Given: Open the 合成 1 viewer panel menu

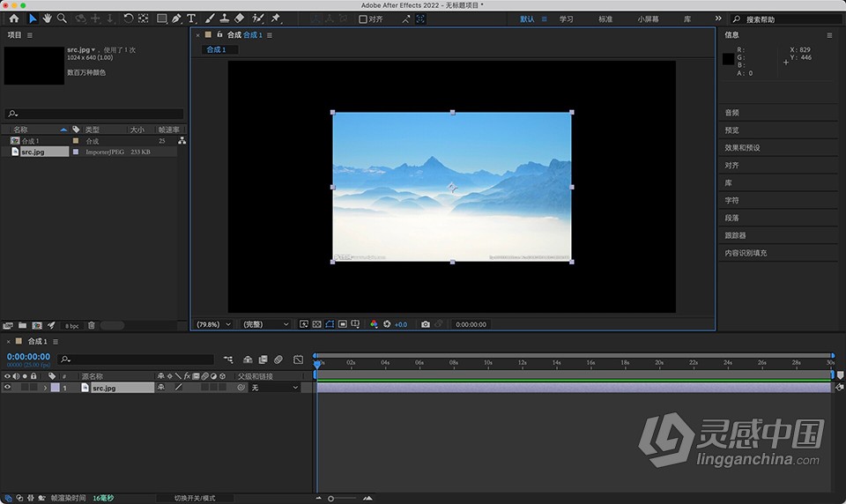Looking at the screenshot, I should [x=270, y=35].
